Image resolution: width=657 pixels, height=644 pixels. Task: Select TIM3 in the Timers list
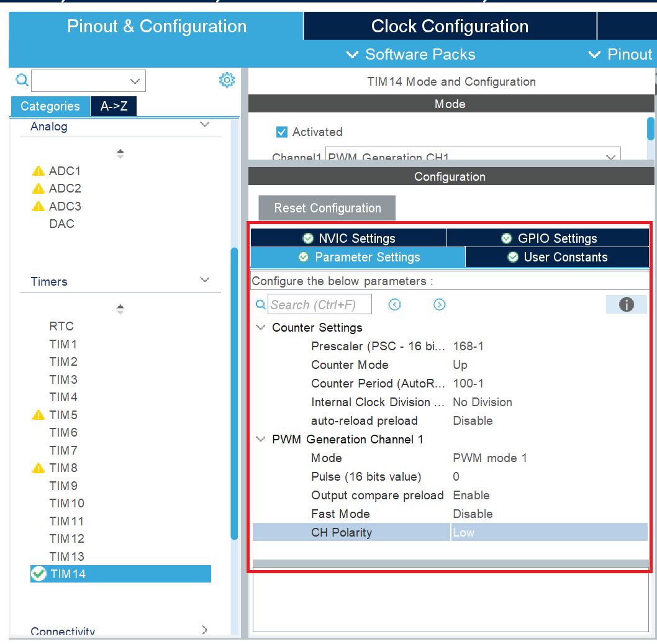tap(63, 379)
